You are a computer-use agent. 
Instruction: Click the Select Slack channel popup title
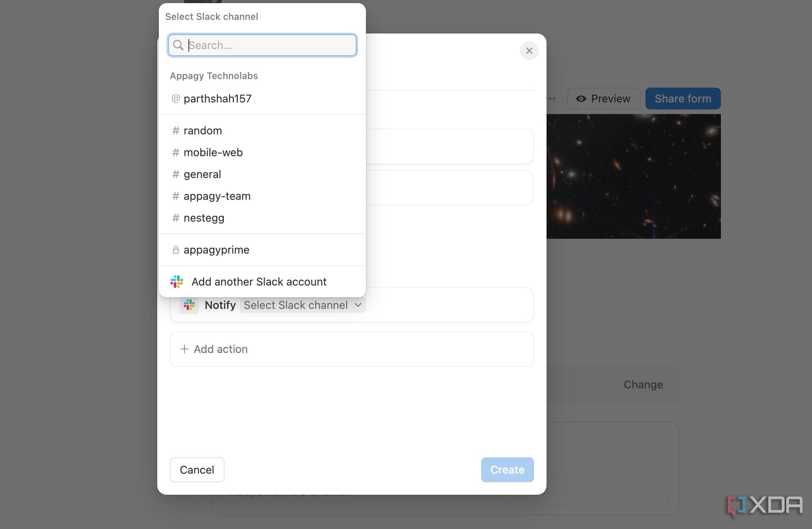pyautogui.click(x=212, y=17)
